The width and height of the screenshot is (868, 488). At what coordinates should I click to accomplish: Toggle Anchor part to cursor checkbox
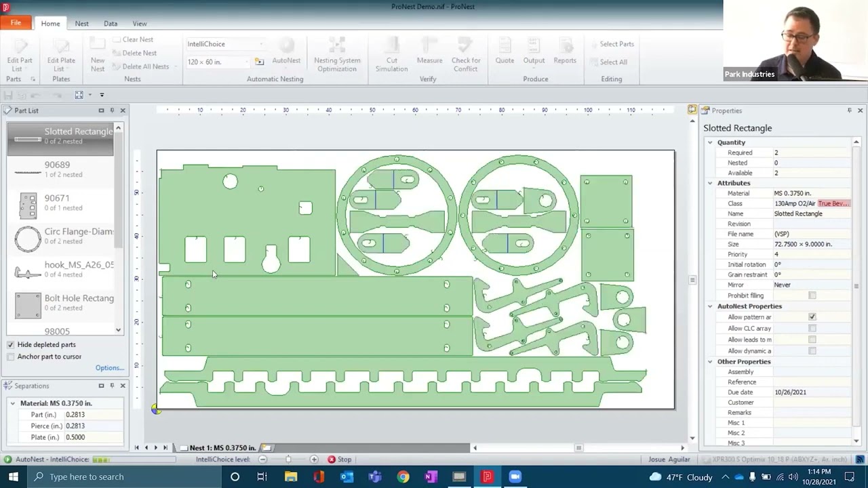[x=10, y=357]
